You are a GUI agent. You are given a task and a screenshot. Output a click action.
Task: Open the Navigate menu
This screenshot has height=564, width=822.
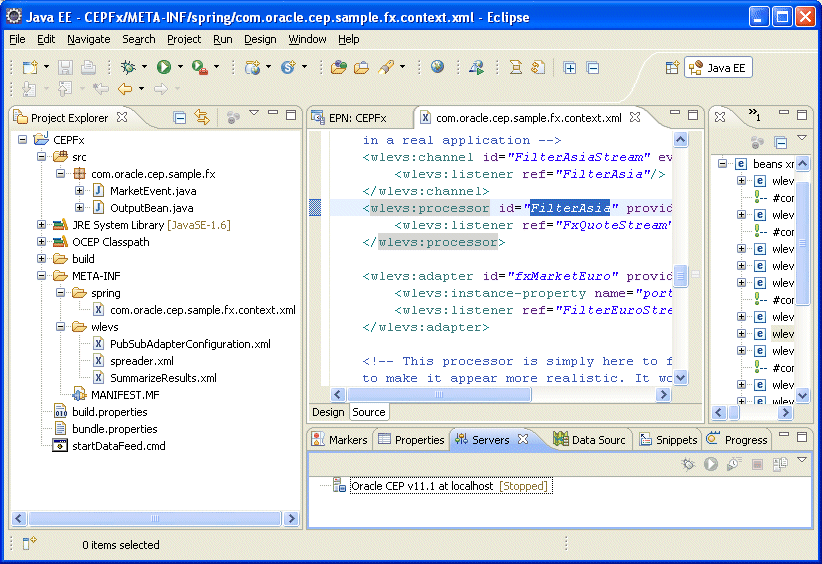[89, 39]
